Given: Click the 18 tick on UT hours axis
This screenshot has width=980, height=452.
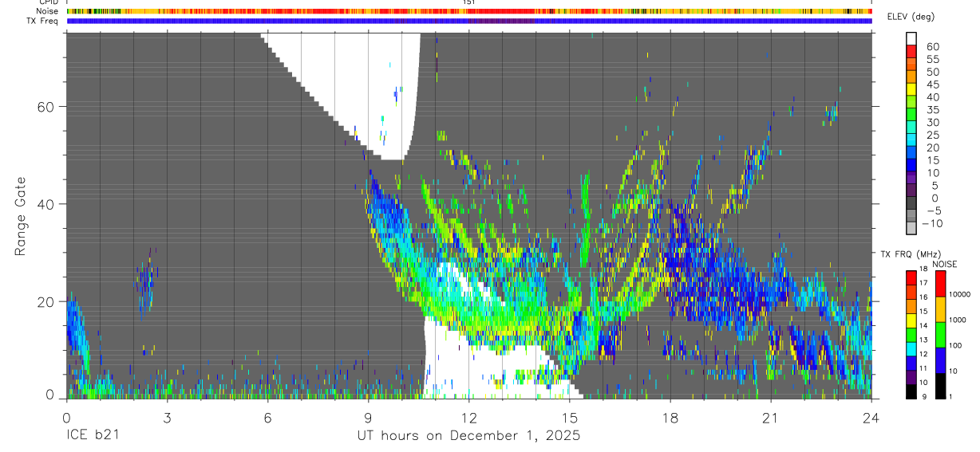Looking at the screenshot, I should point(670,417).
